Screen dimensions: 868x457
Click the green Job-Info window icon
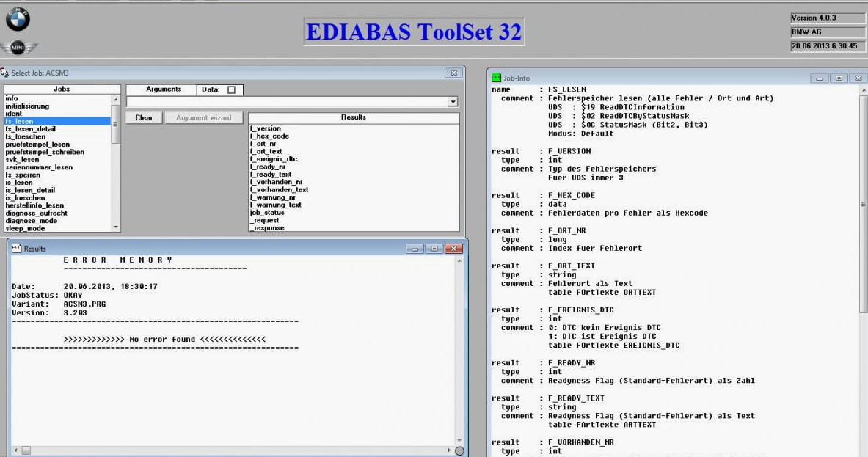(x=497, y=78)
